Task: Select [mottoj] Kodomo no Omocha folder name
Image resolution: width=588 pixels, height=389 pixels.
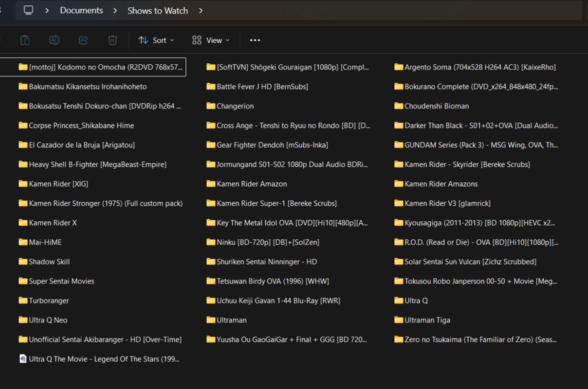Action: (x=106, y=67)
